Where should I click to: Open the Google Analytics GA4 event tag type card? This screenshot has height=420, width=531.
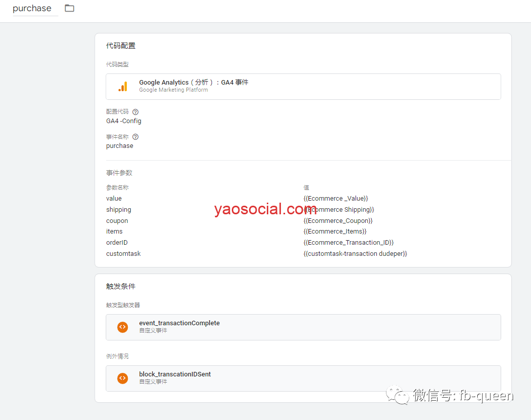tap(303, 87)
